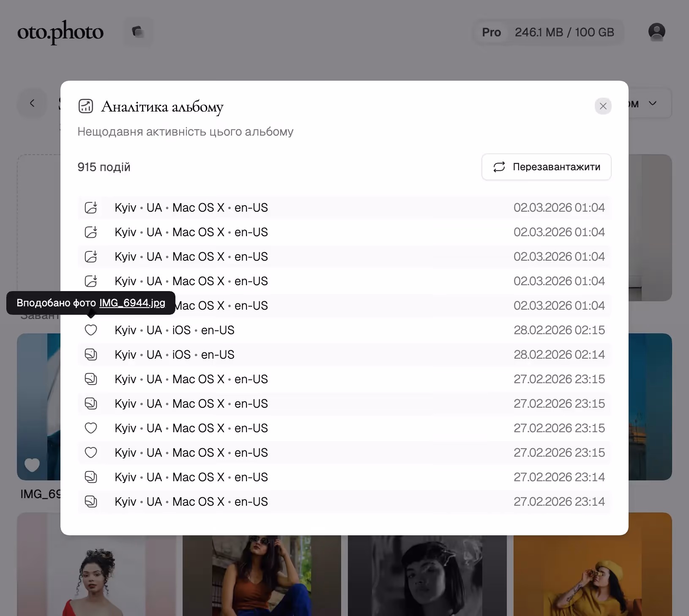Viewport: 689px width, 616px height.
Task: Click the view icon on 28.02.2026 02:14 row
Action: [91, 354]
